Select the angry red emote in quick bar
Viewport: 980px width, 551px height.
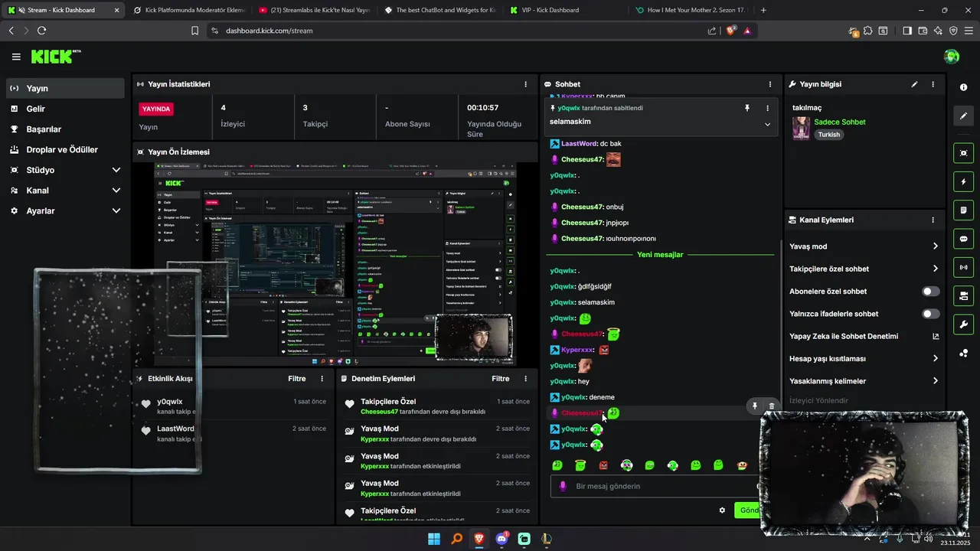(x=603, y=465)
